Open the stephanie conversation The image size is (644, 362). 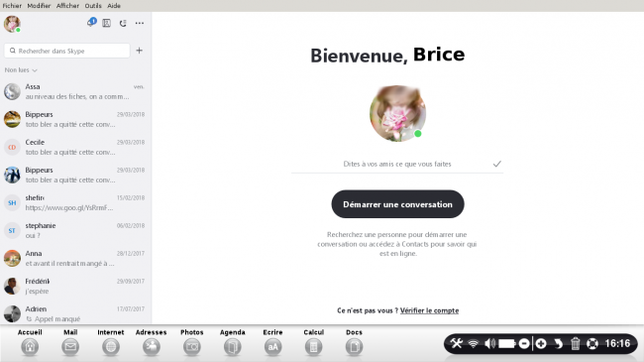[x=75, y=230]
